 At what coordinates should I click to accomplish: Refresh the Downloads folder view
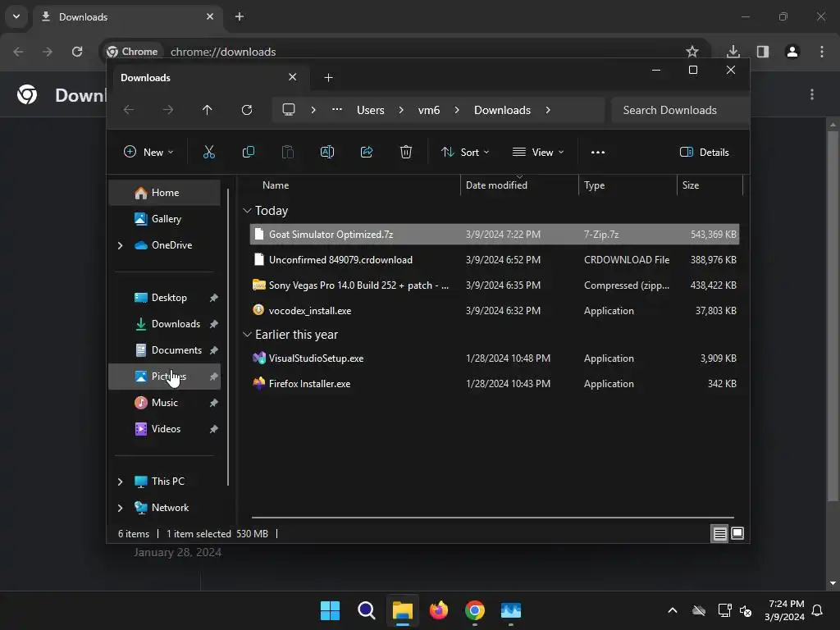246,110
